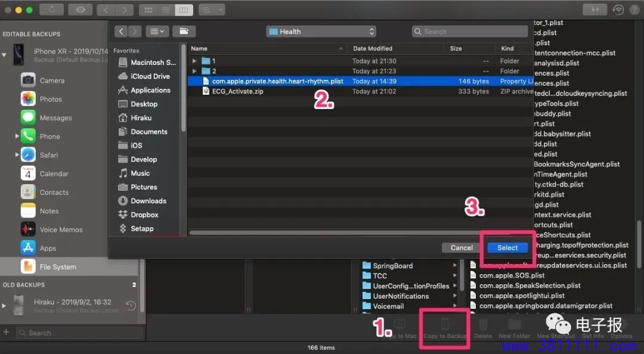Screen dimensions: 644x354
Task: Open Notes in iMazing sidebar
Action: coord(40,211)
